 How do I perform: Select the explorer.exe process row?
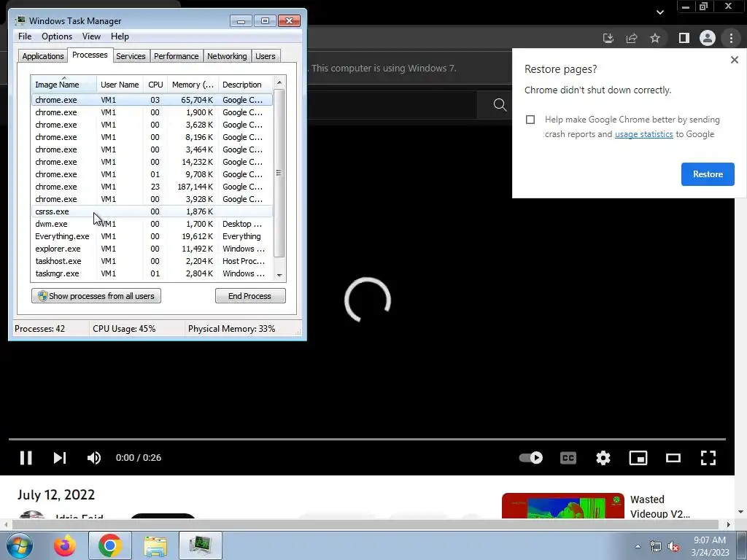(x=152, y=249)
